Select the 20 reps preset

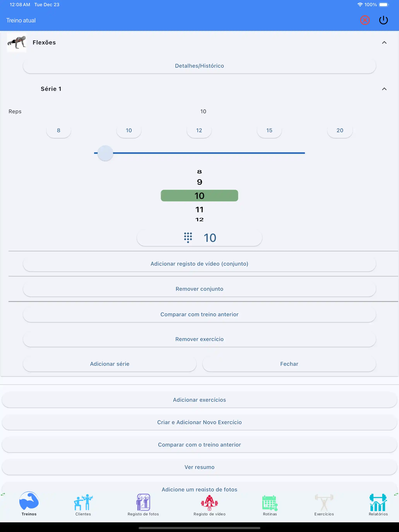pyautogui.click(x=340, y=130)
